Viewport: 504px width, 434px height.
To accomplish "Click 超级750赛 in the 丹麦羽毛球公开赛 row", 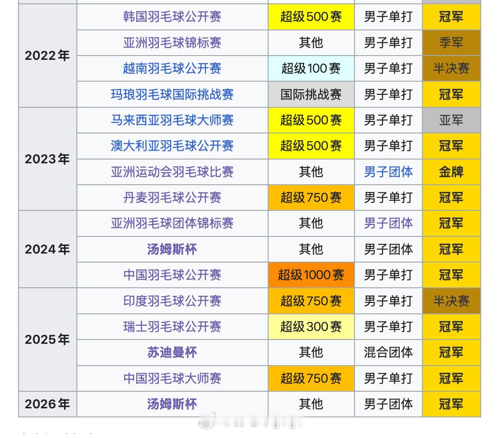I will (311, 198).
